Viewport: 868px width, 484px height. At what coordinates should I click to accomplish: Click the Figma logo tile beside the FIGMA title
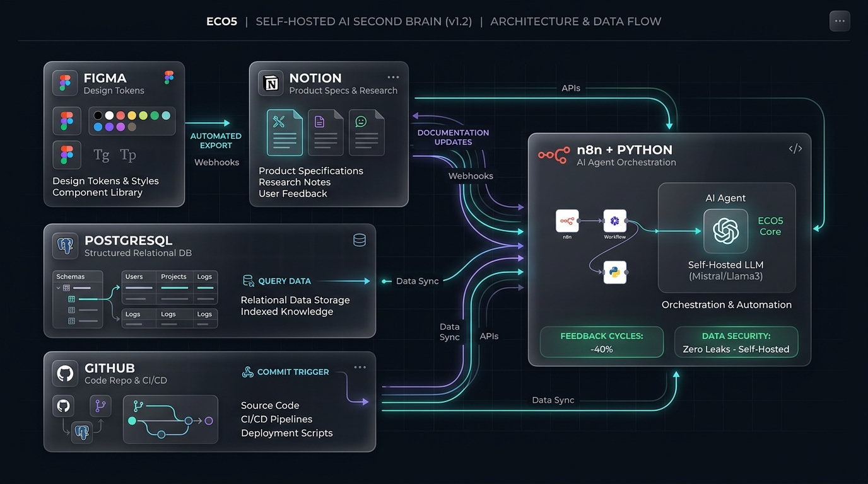pos(65,83)
